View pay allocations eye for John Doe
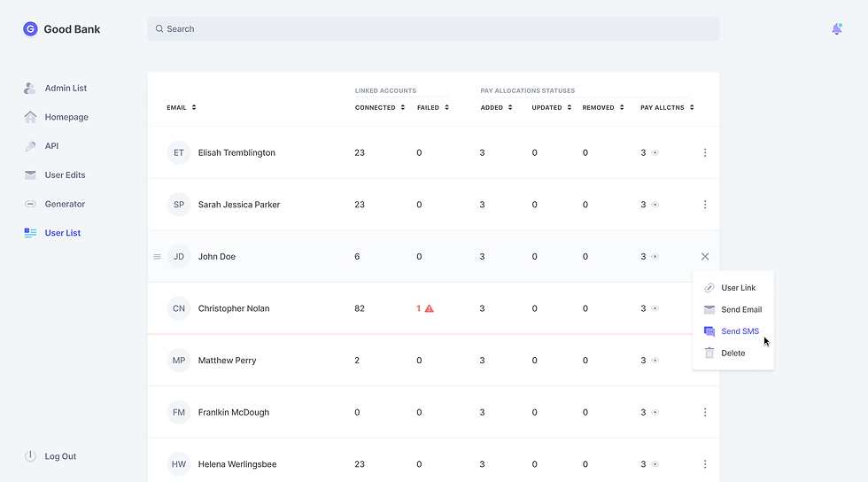 655,257
